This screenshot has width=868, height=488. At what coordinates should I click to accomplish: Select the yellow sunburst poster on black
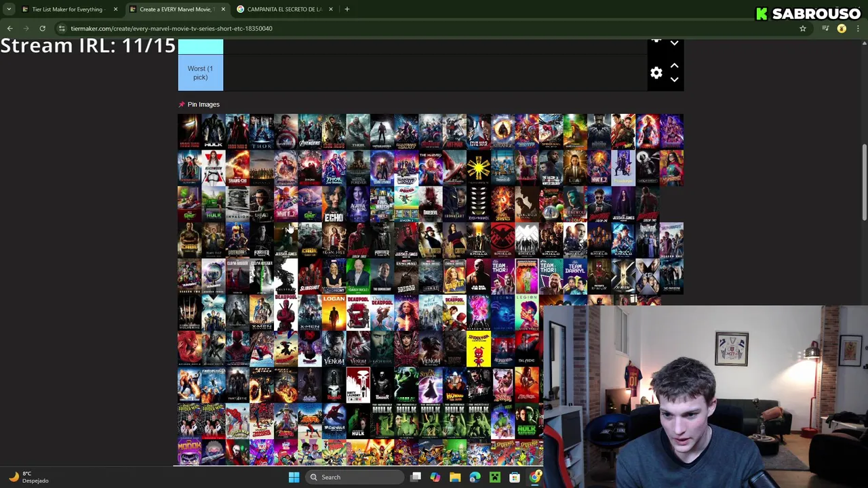[478, 167]
